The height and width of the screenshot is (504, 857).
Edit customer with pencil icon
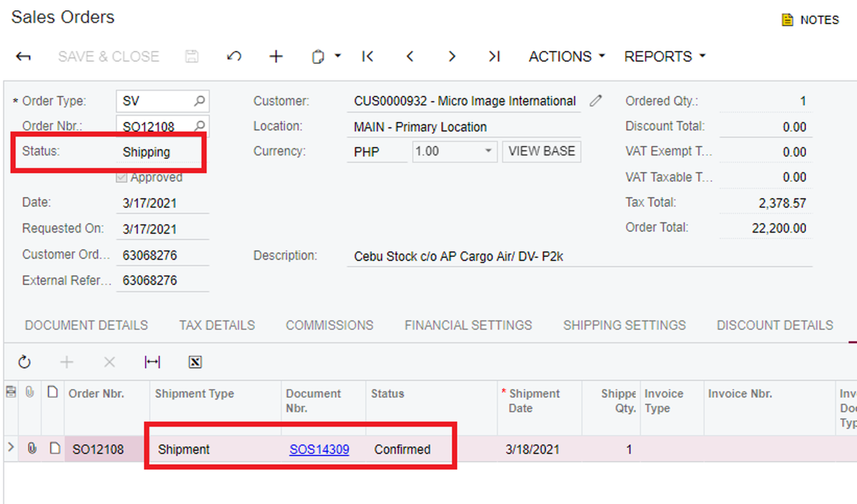coord(596,101)
